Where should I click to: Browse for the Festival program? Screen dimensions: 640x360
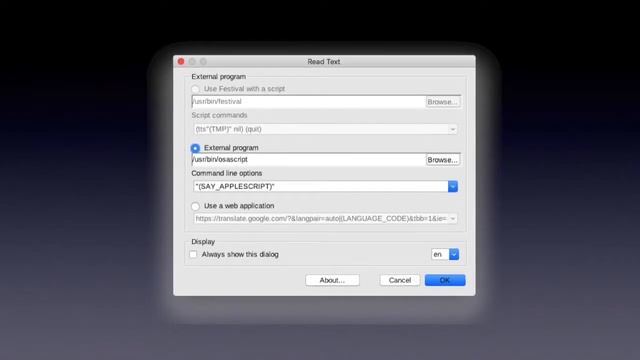pyautogui.click(x=443, y=102)
